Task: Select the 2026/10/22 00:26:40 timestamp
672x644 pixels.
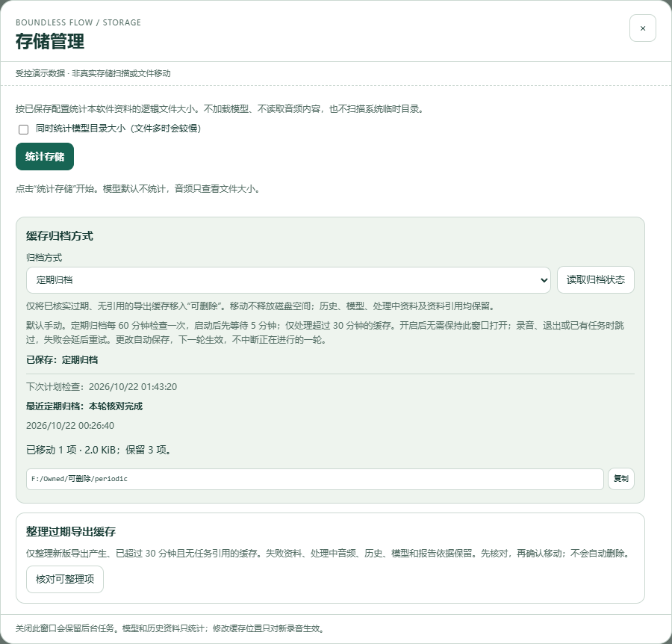Action: point(70,426)
